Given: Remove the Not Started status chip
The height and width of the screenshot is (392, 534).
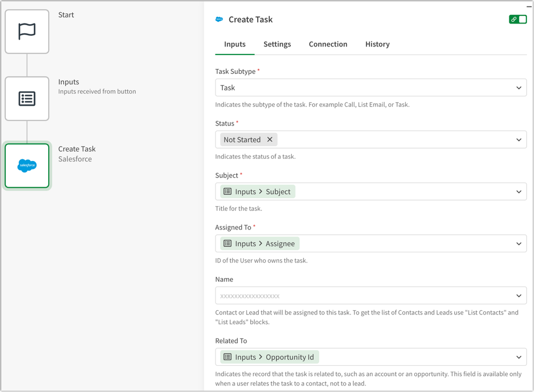Looking at the screenshot, I should (270, 139).
